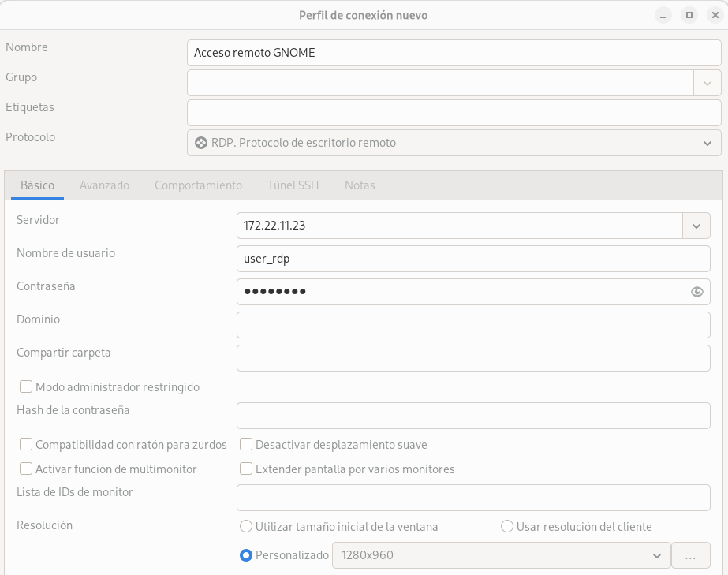Enable Activar función de multimonitor

(x=26, y=469)
